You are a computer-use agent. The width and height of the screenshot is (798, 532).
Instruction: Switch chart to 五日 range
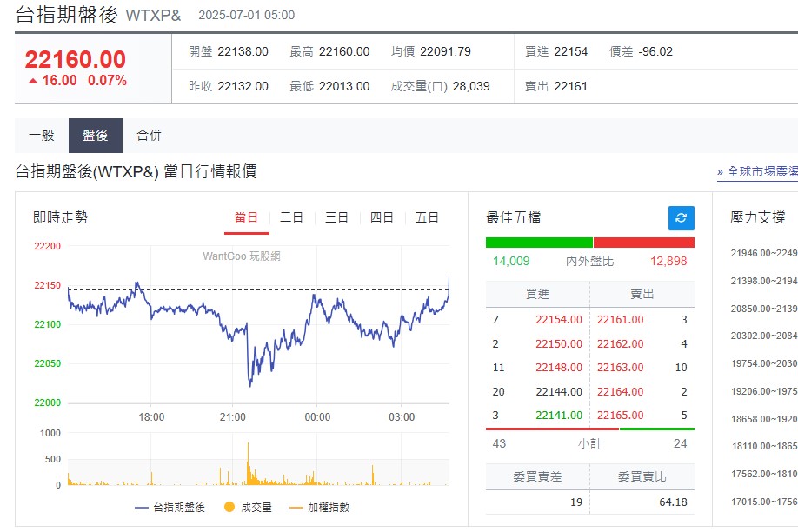[427, 218]
